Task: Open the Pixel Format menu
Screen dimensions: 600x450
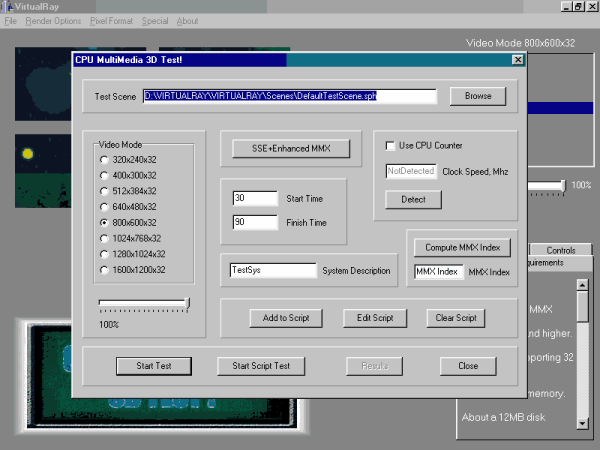Action: pyautogui.click(x=111, y=21)
